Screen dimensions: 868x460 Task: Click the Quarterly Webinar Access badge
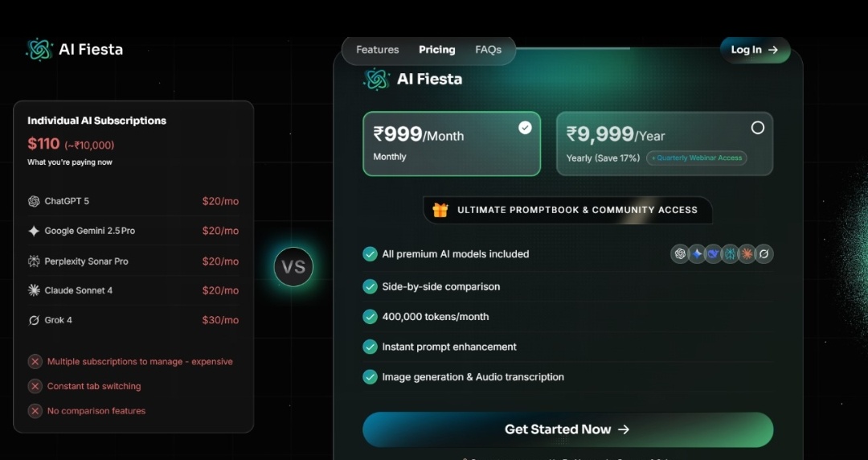click(x=697, y=158)
